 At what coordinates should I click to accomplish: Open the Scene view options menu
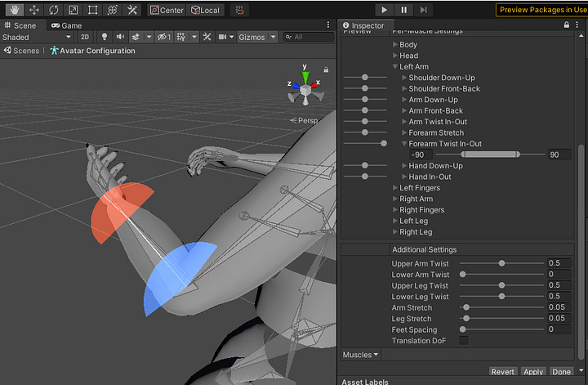pos(328,25)
